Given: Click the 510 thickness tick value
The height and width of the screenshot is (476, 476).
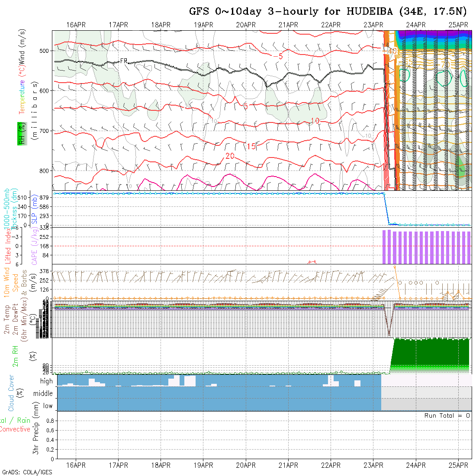Looking at the screenshot, I should (22, 198).
